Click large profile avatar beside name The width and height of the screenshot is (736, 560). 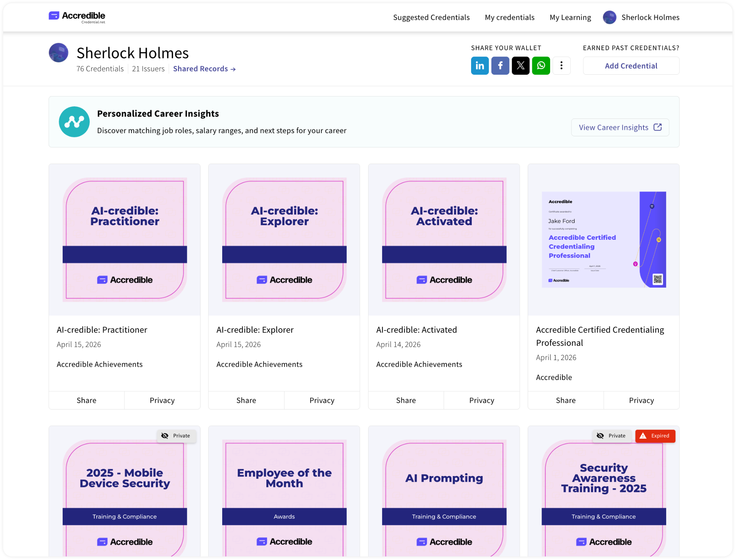(58, 53)
